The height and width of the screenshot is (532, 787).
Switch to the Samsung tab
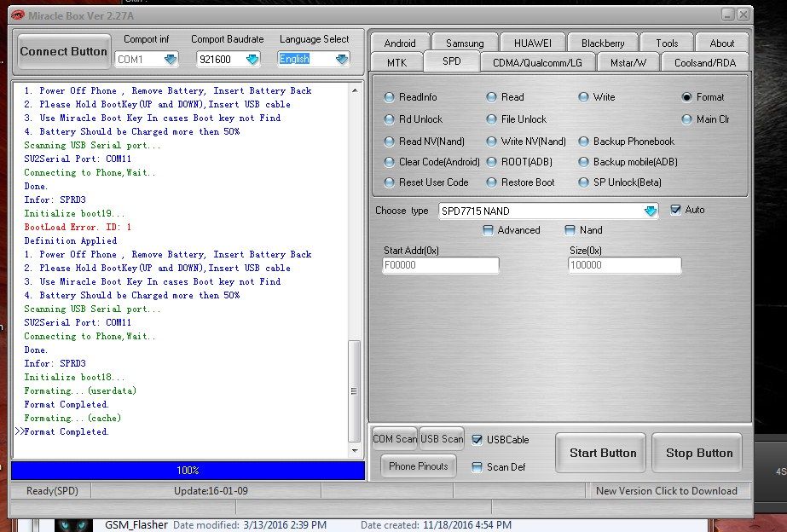[x=465, y=43]
